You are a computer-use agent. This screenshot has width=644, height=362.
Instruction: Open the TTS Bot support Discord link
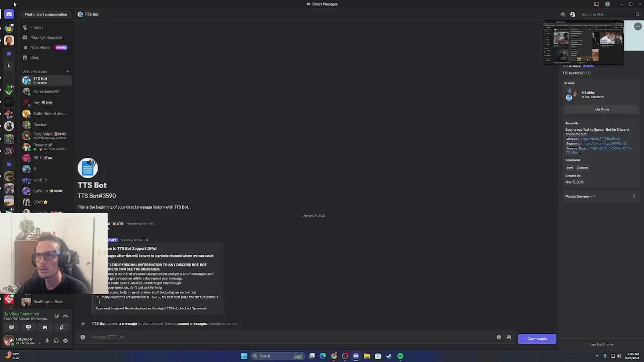click(605, 144)
